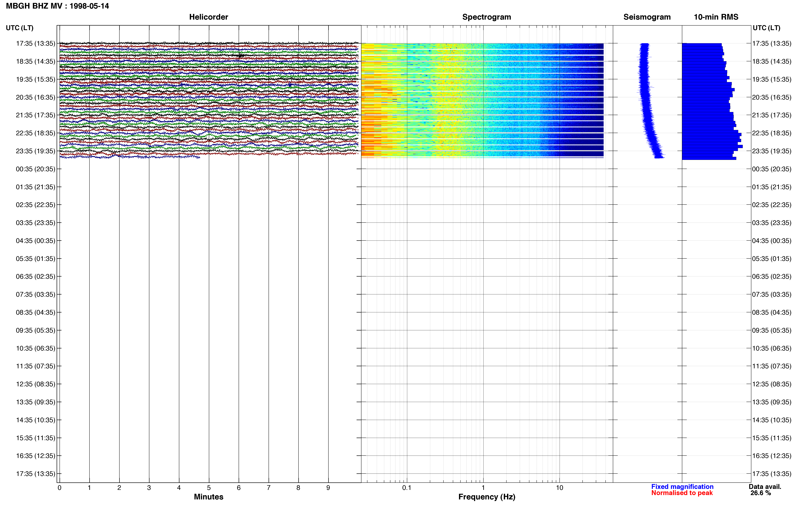
Task: Click the minute tick label '5'
Action: click(209, 488)
